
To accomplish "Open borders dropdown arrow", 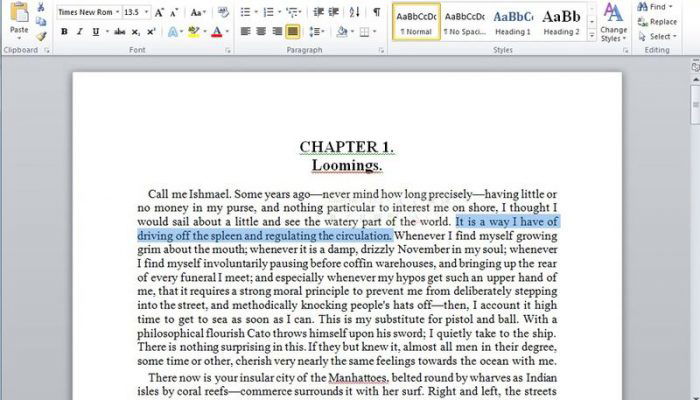I will tap(375, 32).
